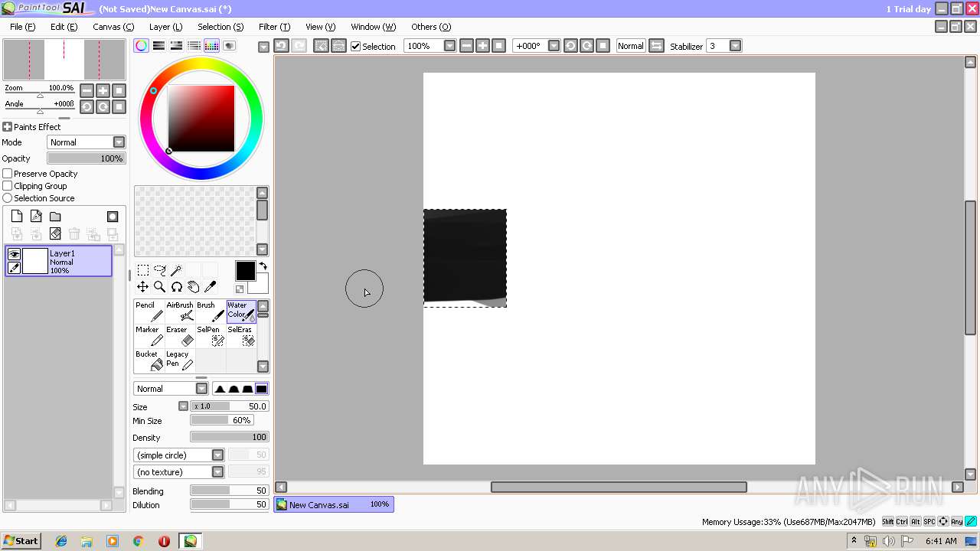The width and height of the screenshot is (980, 551).
Task: Toggle the color wheel panel
Action: (141, 46)
